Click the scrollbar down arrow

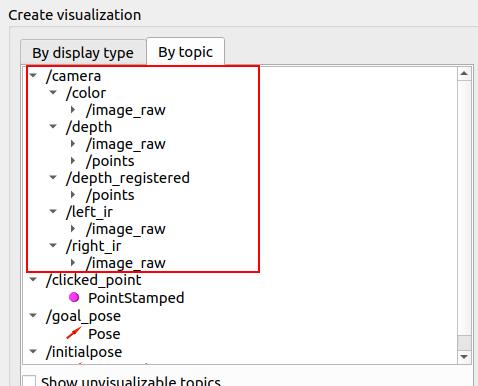[464, 357]
